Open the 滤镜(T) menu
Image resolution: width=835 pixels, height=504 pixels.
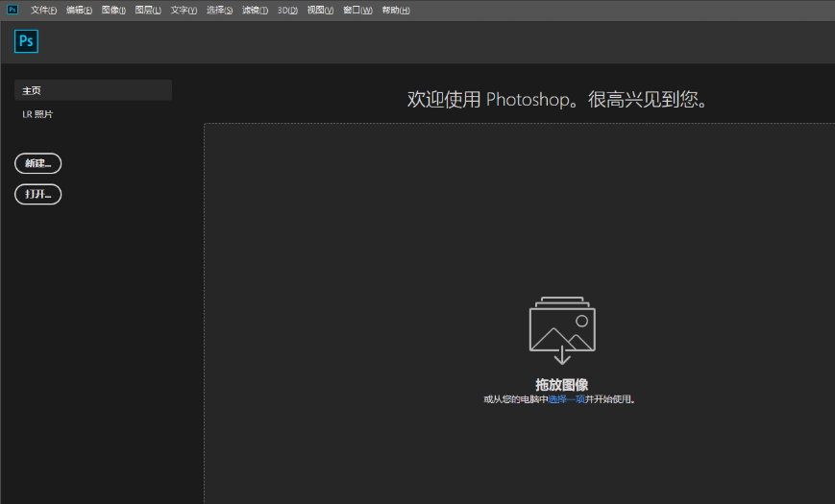coord(255,11)
